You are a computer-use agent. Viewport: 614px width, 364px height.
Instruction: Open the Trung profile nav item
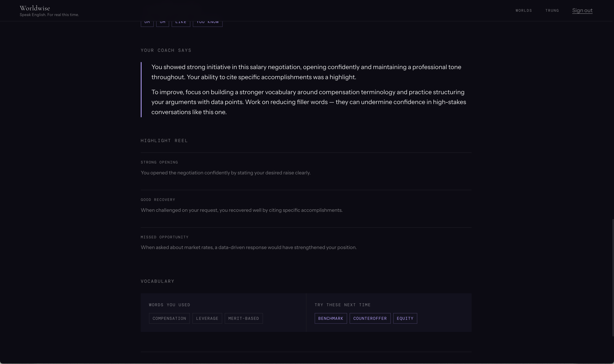pyautogui.click(x=552, y=10)
